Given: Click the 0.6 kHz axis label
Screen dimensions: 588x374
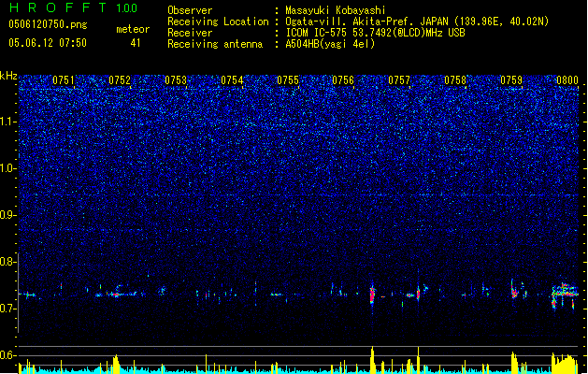Looking at the screenshot, I should point(7,355).
